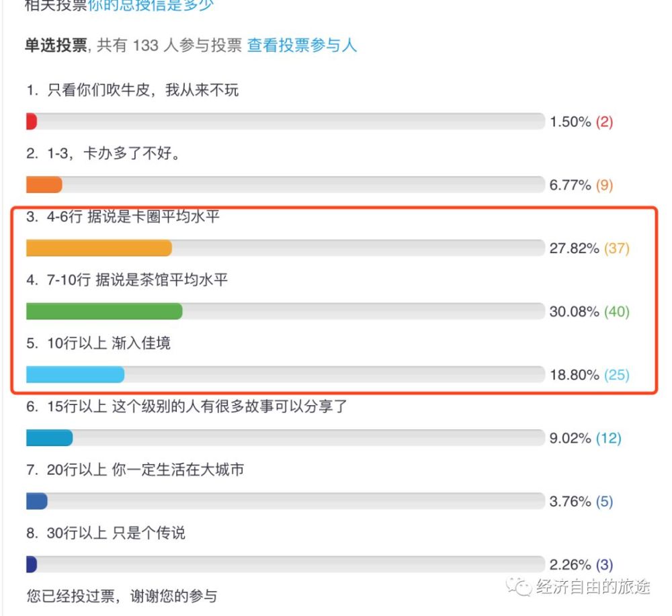Select option 10行以上 渐入佳境
The image size is (672, 616).
pyautogui.click(x=99, y=343)
